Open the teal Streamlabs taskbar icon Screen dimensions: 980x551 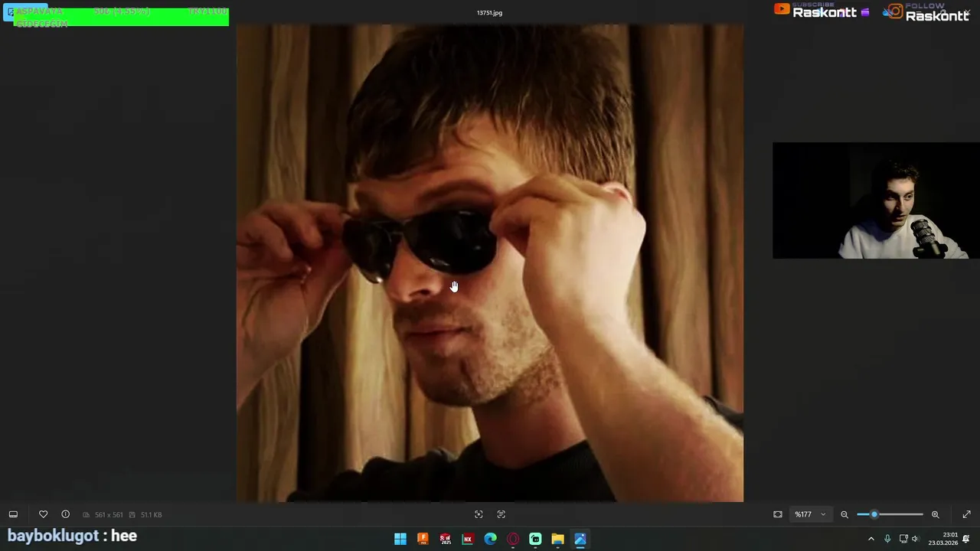coord(535,539)
